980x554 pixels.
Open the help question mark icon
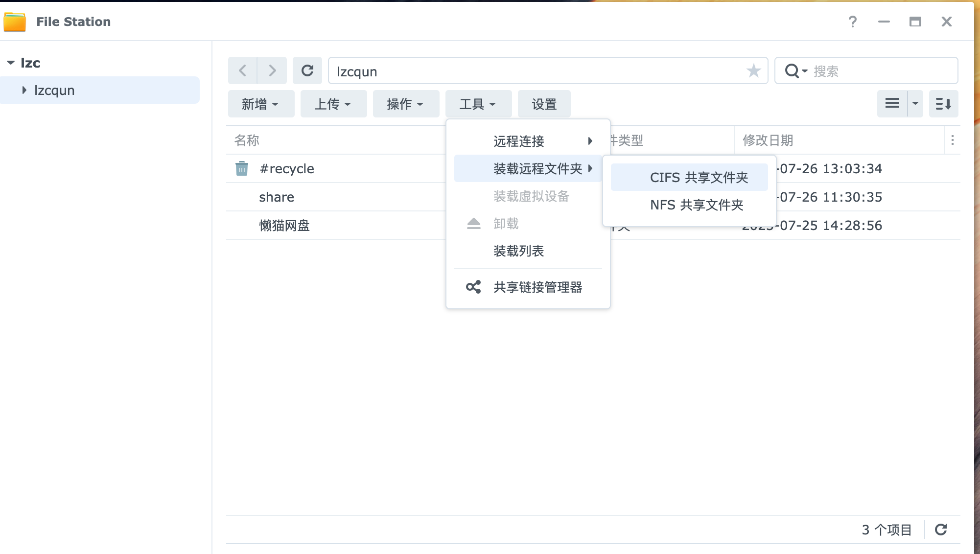pos(852,22)
